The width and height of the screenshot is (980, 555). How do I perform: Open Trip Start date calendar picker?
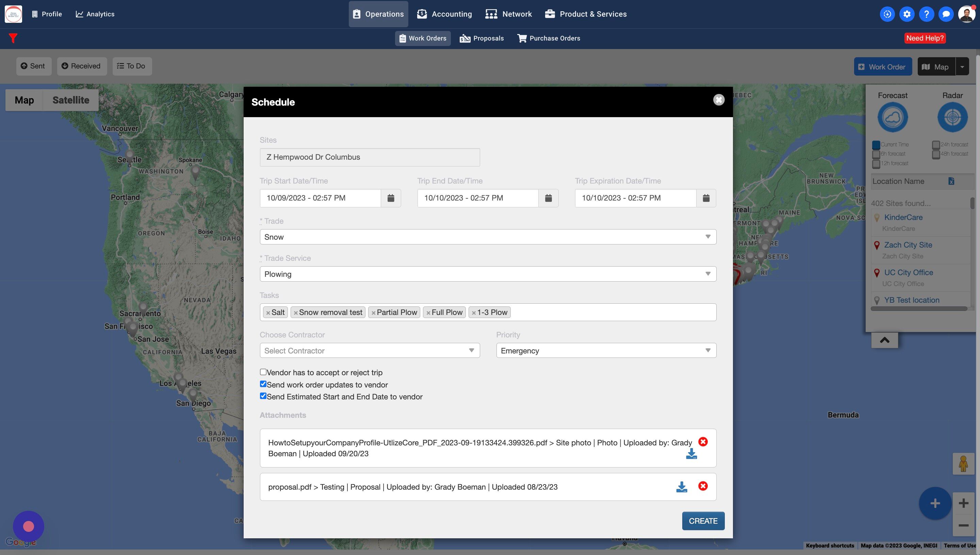pos(390,198)
